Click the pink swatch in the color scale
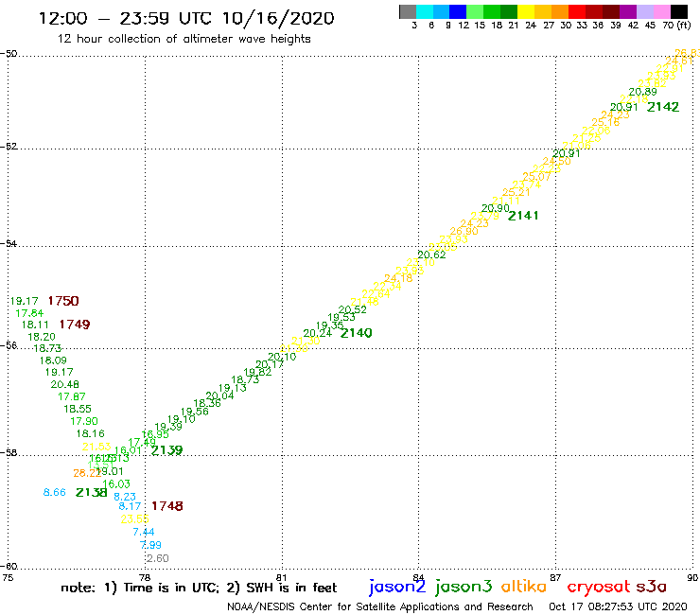 point(661,11)
